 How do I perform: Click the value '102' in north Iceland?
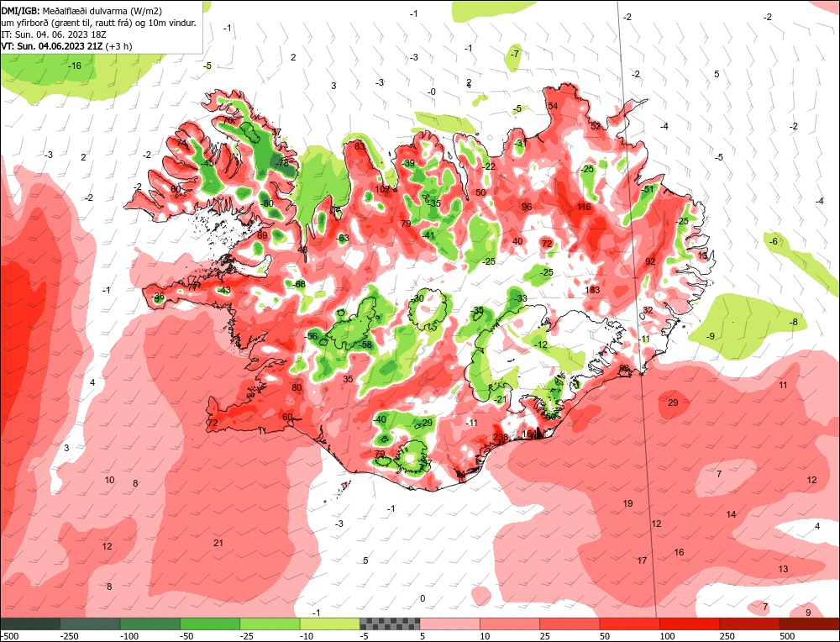click(382, 189)
